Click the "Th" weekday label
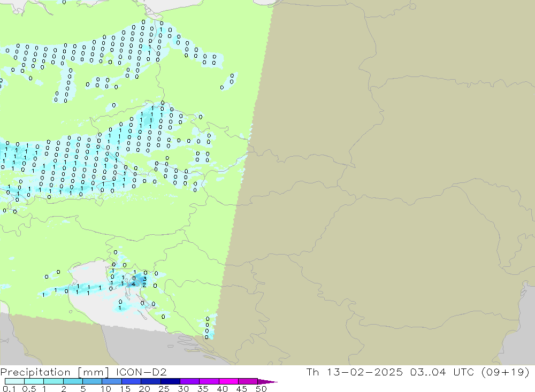Viewport: 535px width, 392px height. point(312,372)
